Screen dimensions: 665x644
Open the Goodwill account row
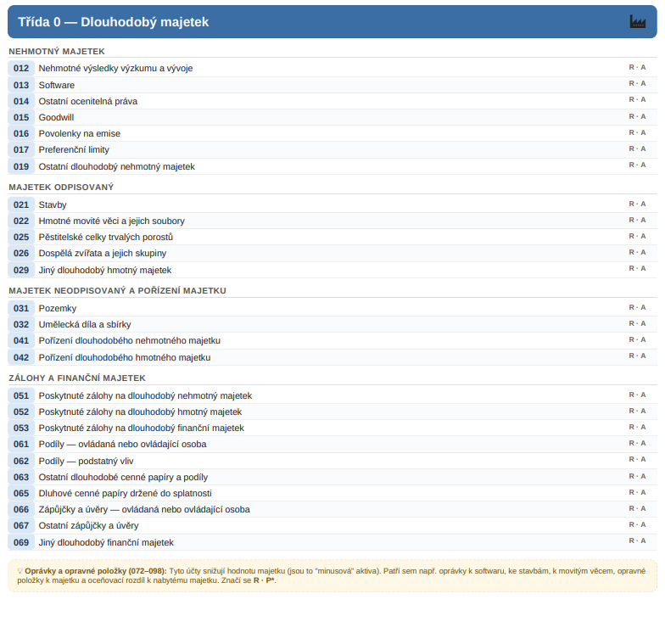(332, 117)
